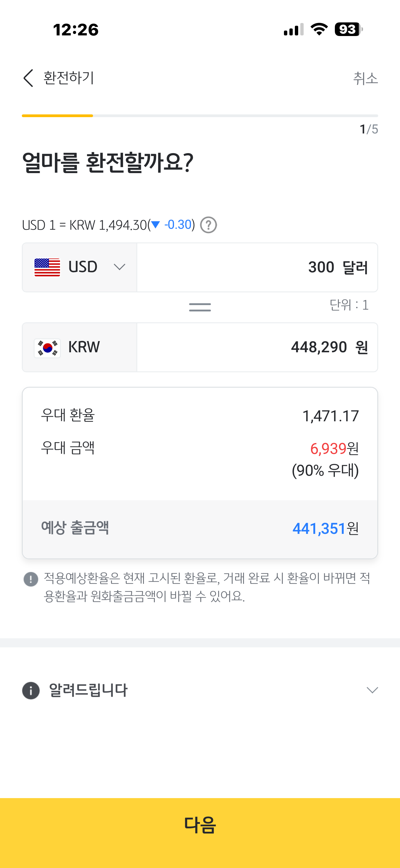Tap the South Korean flag icon
This screenshot has width=400, height=868.
point(47,348)
